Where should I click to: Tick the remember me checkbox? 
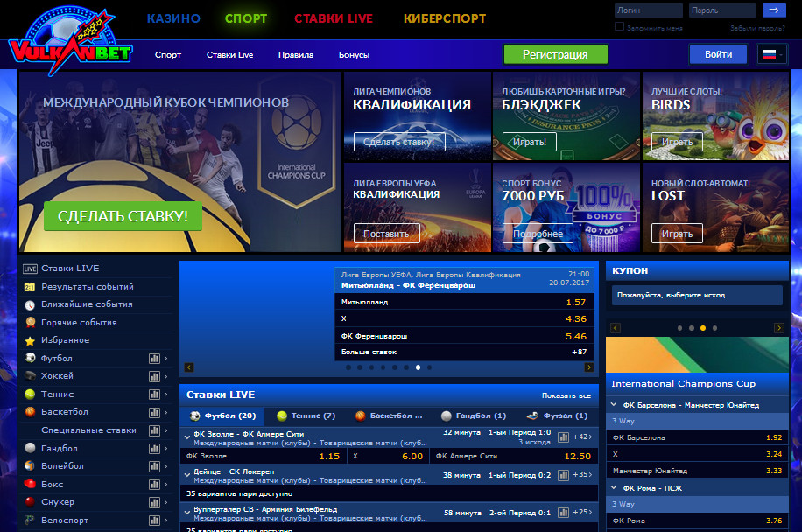point(619,26)
